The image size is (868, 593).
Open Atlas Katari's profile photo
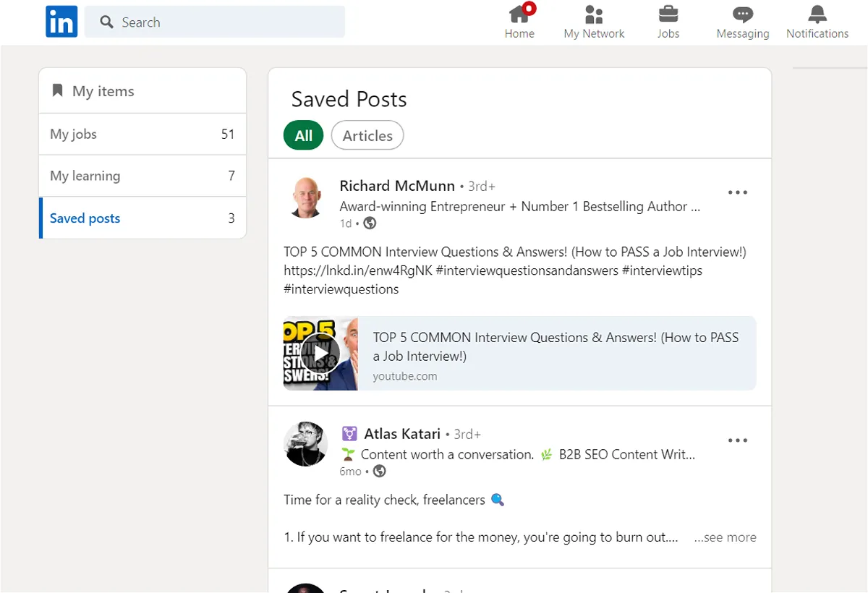pyautogui.click(x=305, y=444)
